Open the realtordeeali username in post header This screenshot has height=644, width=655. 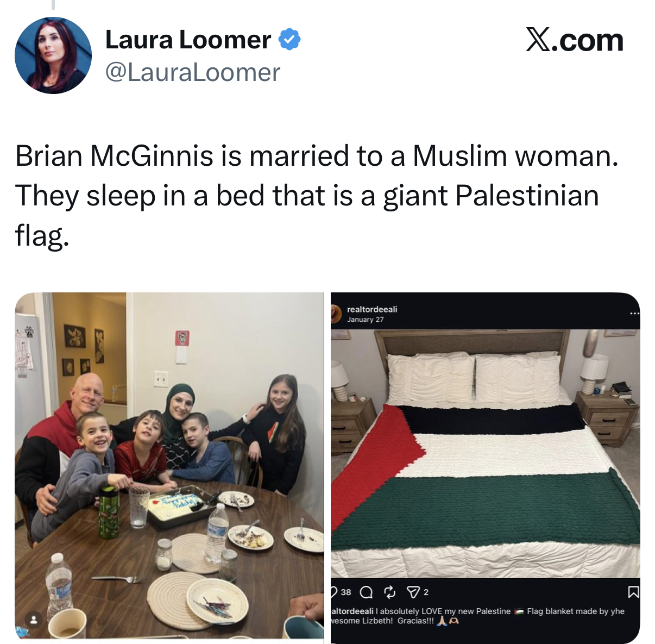pos(372,309)
